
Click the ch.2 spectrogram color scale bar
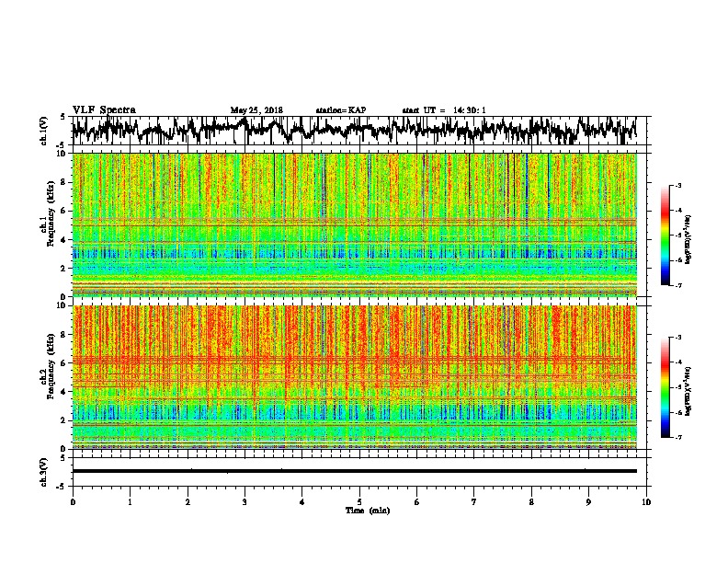coord(665,387)
